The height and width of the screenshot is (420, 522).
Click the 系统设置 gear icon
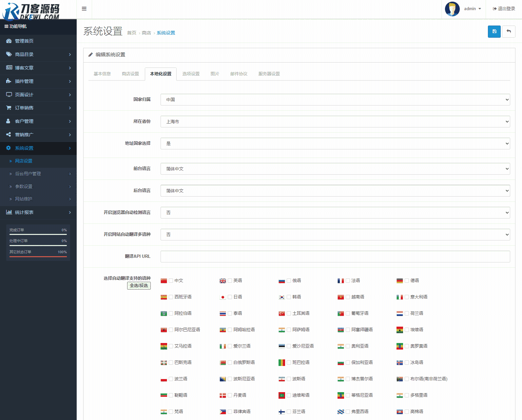click(x=9, y=148)
